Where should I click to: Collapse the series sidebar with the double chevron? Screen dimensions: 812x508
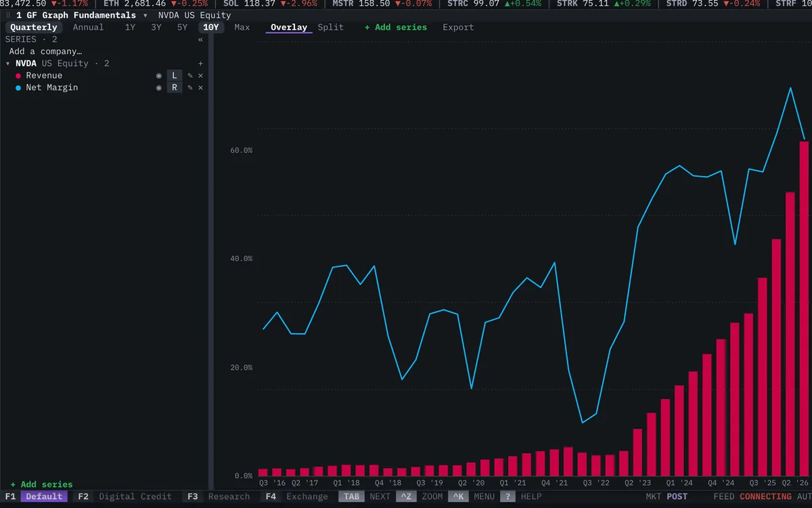pyautogui.click(x=200, y=39)
